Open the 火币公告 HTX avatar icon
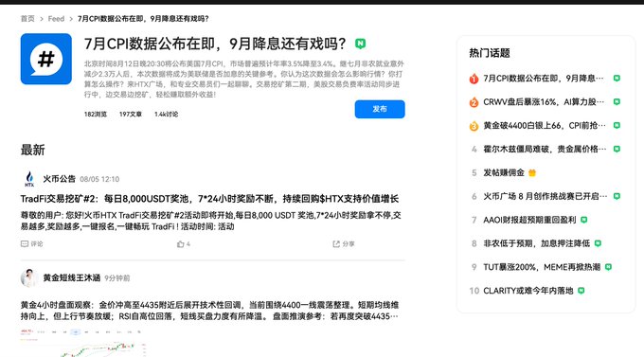The height and width of the screenshot is (357, 644). click(x=29, y=179)
